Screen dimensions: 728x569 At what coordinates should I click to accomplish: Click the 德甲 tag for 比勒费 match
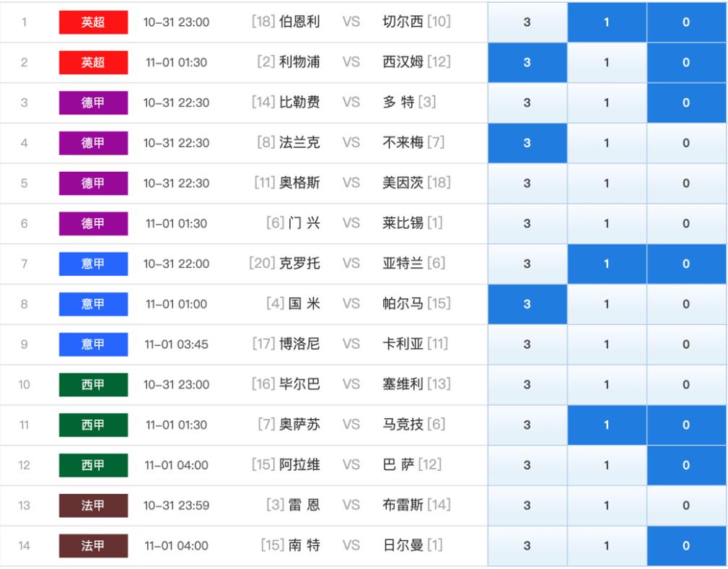(93, 103)
